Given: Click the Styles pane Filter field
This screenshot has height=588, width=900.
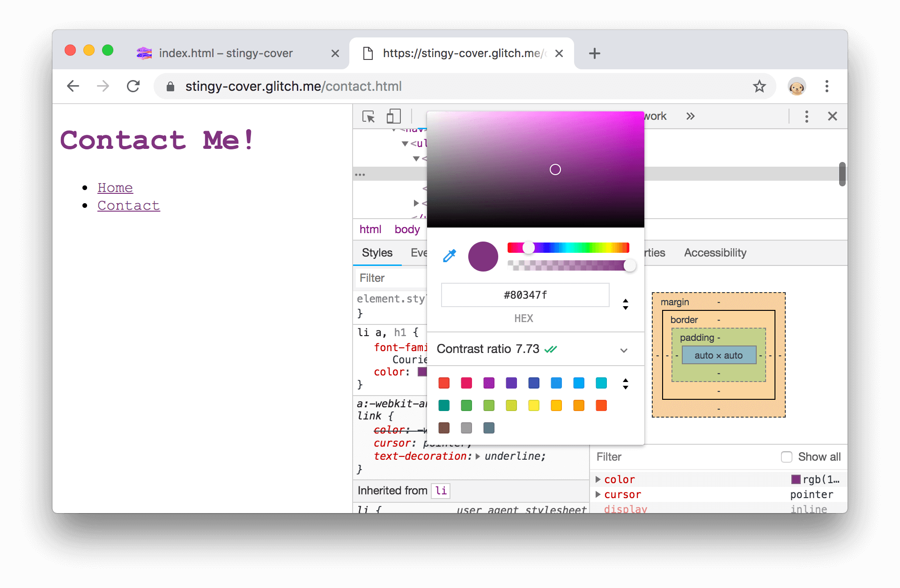Looking at the screenshot, I should (x=390, y=278).
